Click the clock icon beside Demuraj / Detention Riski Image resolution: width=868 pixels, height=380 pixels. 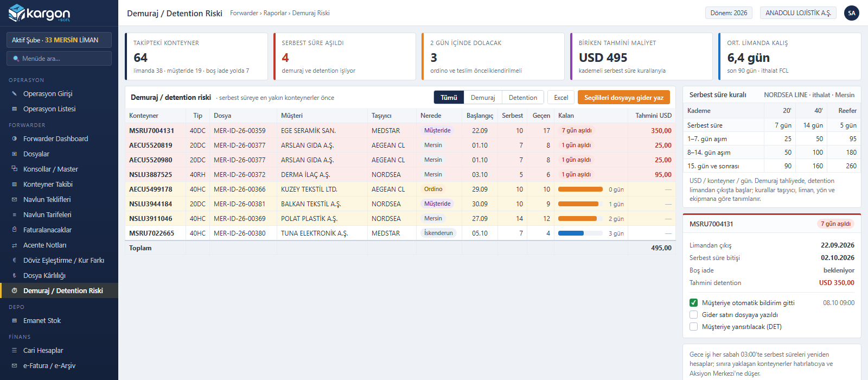pos(15,291)
